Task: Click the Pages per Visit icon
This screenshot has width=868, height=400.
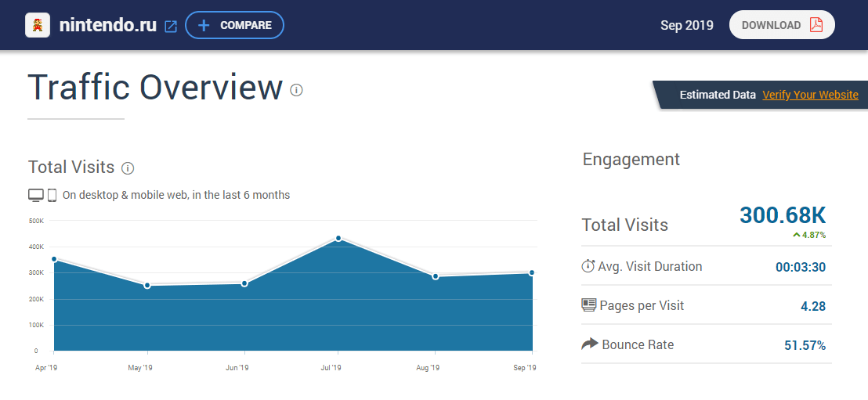Action: [x=589, y=305]
